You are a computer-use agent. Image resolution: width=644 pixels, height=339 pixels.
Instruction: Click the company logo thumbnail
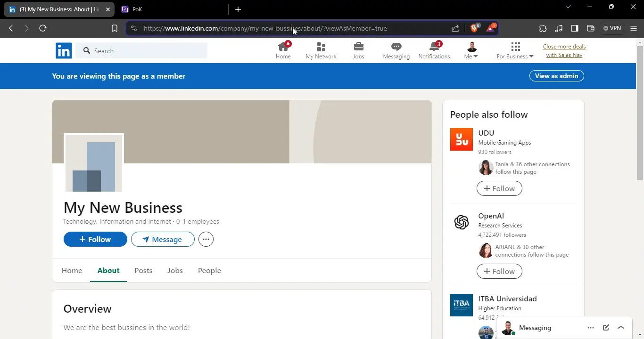coord(94,163)
